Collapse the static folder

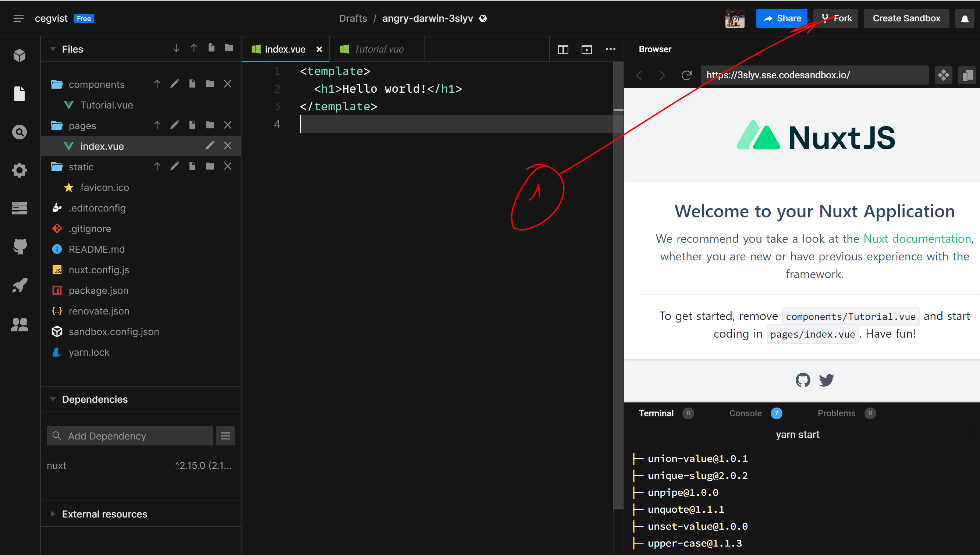[57, 166]
